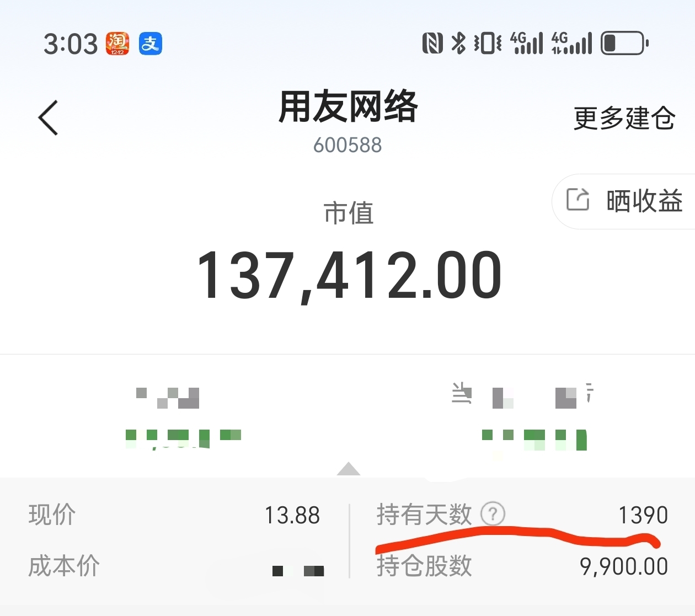The height and width of the screenshot is (616, 695).
Task: Open help icon next to 持有天数
Action: tap(493, 514)
